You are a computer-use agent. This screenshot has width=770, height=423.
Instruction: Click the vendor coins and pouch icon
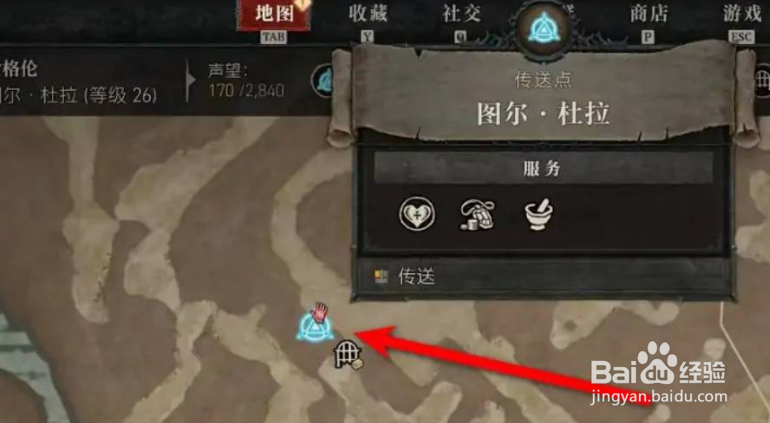477,215
